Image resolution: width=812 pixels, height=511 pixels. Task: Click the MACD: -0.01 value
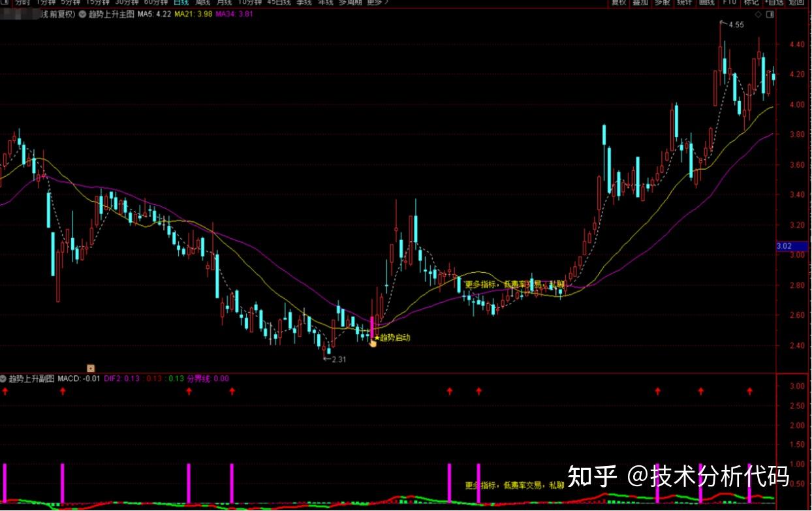coord(79,379)
